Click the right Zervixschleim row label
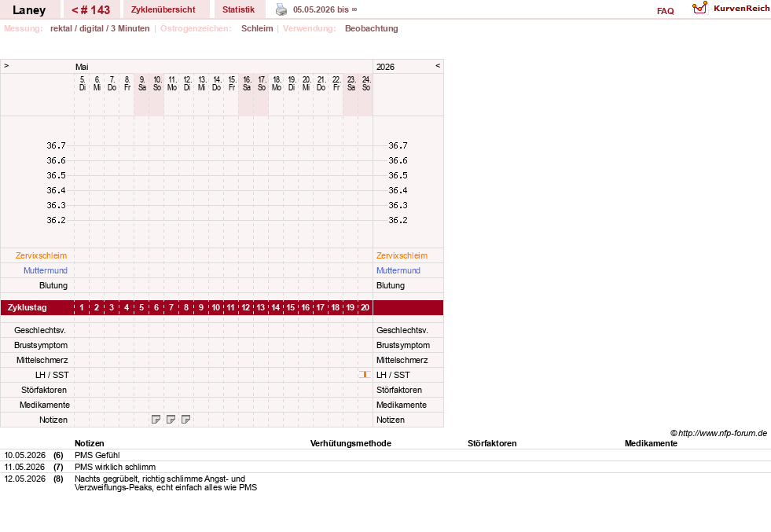Image resolution: width=771 pixels, height=532 pixels. click(402, 255)
